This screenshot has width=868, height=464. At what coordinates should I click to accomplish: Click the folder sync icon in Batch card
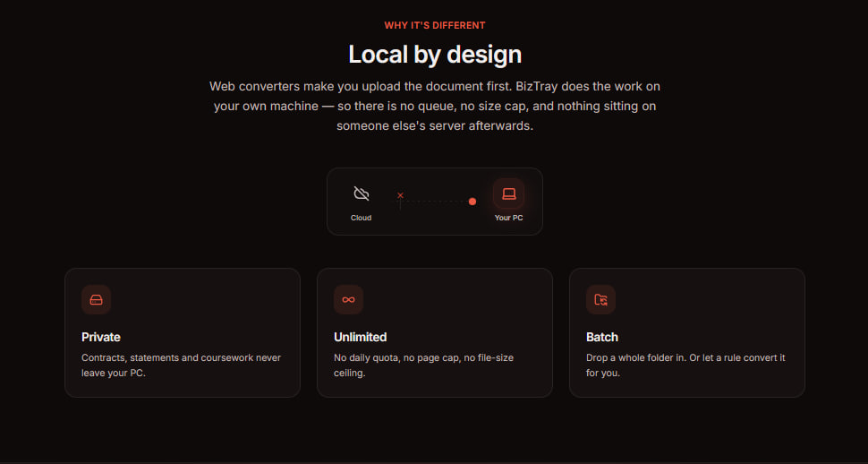click(601, 300)
